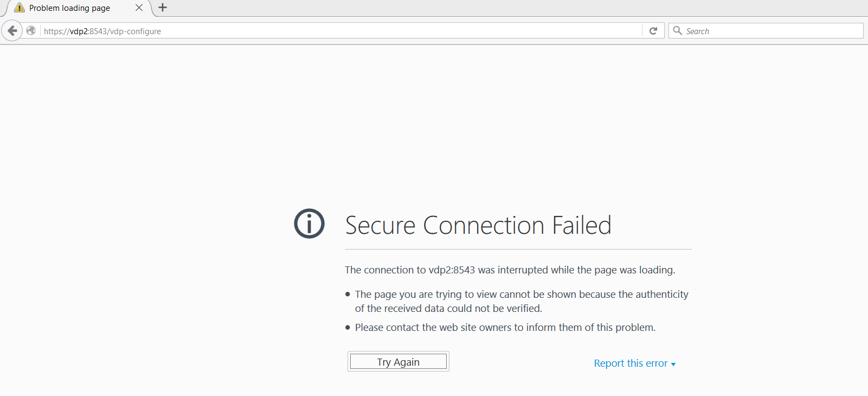Select the Problem loading page tab
Screen dimensions: 868x396
tap(70, 8)
